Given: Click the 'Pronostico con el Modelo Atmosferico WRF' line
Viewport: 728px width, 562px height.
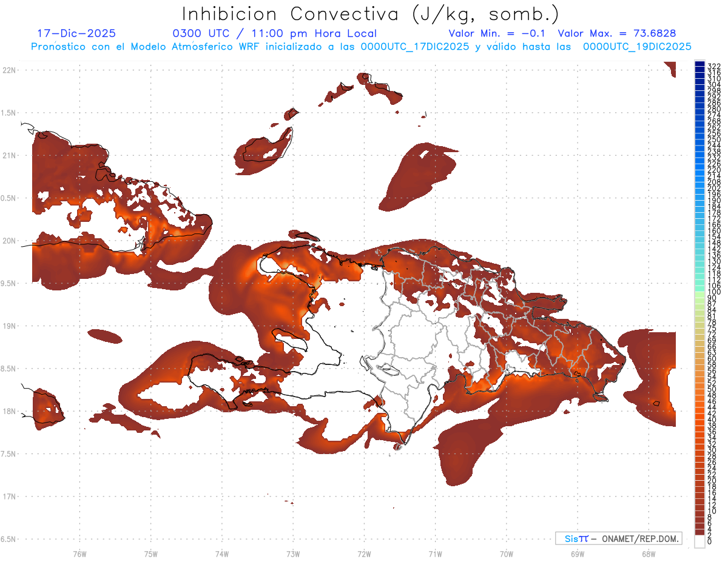Looking at the screenshot, I should pyautogui.click(x=361, y=47).
